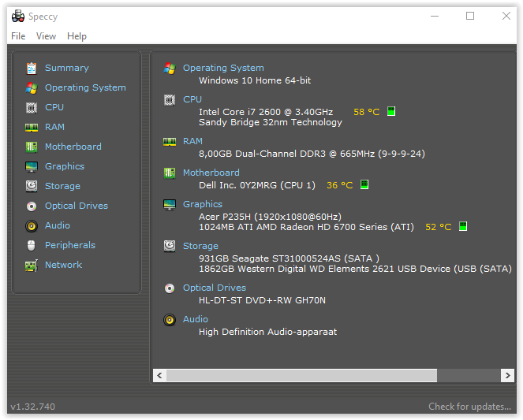Screen dimensions: 523x420
Task: Click the horizontal scrollbar left arrow
Action: click(x=159, y=376)
